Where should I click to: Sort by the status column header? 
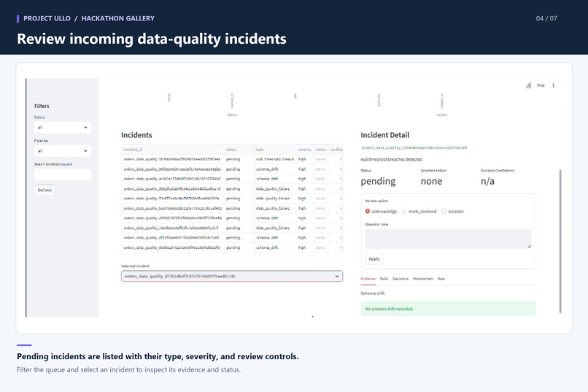pyautogui.click(x=239, y=150)
